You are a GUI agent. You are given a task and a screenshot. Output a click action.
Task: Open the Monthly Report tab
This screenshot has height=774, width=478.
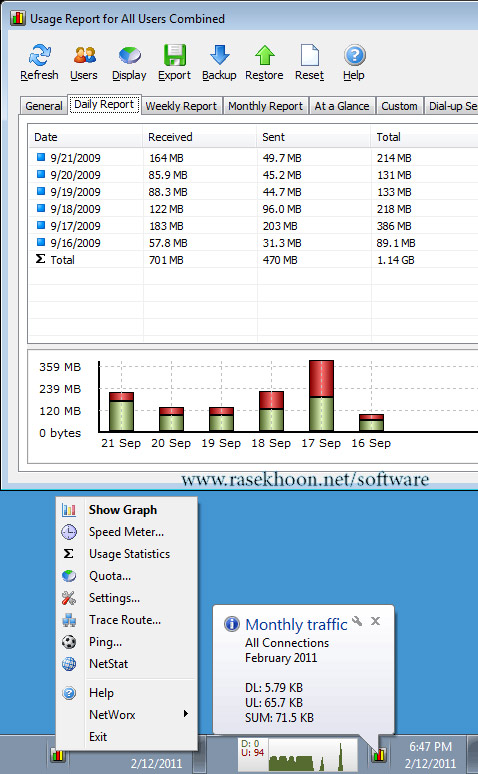[266, 106]
